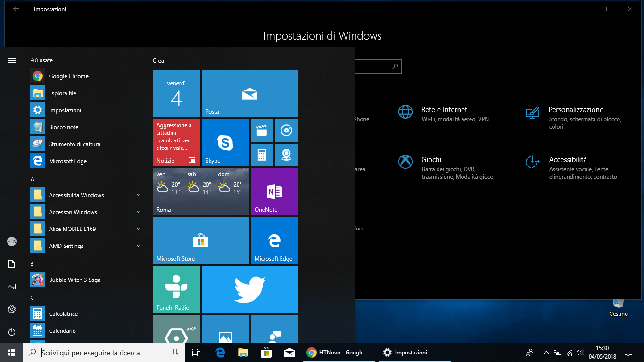Screen dimensions: 644x362
Task: Click the battery status tray icon
Action: pyautogui.click(x=558, y=353)
